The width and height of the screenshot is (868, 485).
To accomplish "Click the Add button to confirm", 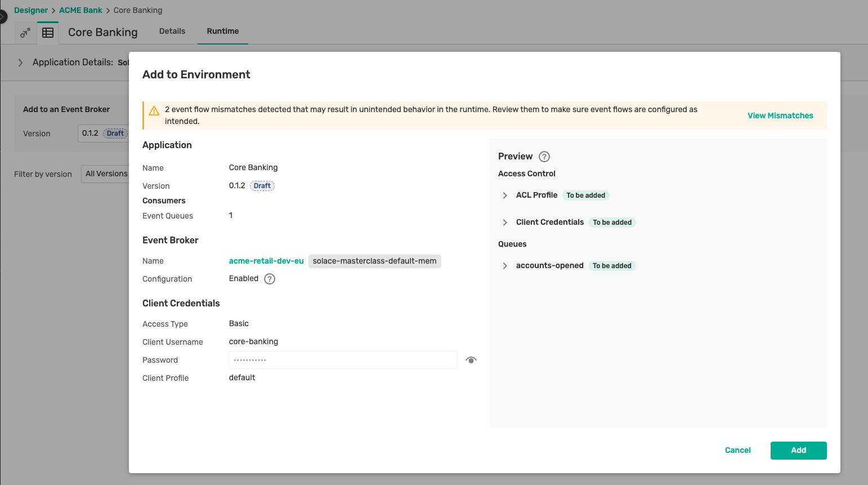I will (798, 450).
